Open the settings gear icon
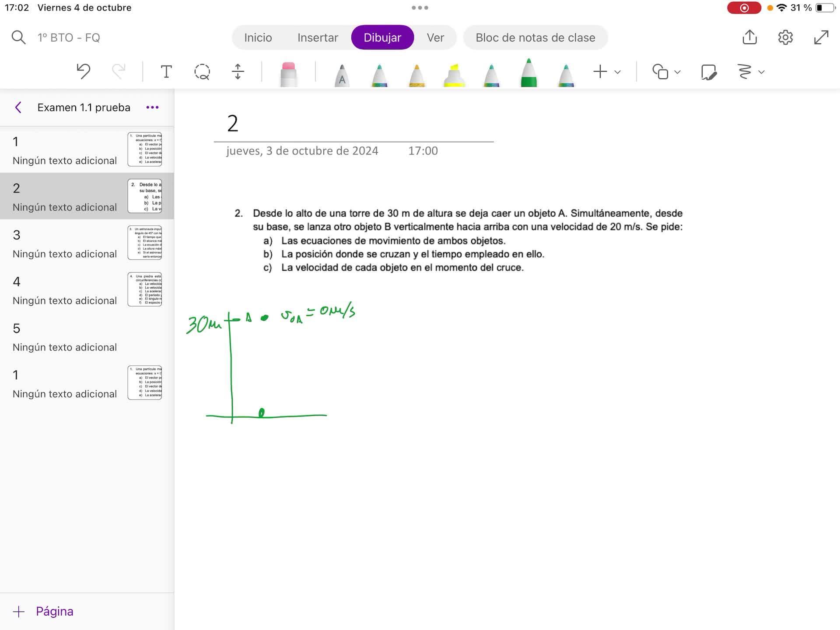 [785, 37]
